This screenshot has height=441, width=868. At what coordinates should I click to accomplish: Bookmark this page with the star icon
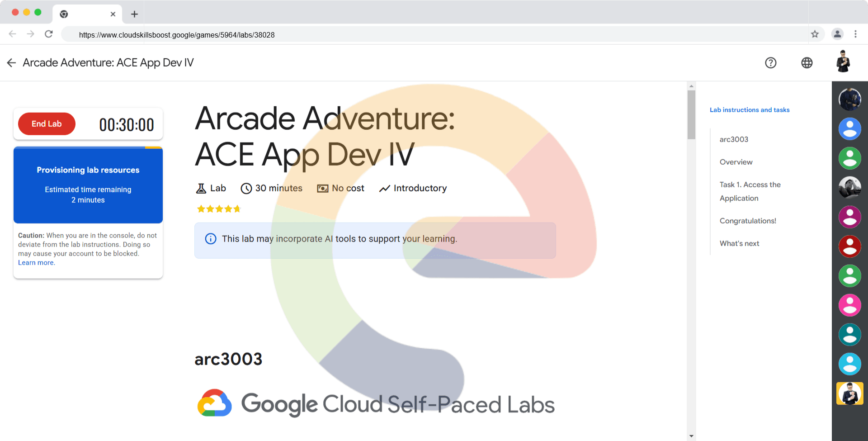tap(815, 34)
